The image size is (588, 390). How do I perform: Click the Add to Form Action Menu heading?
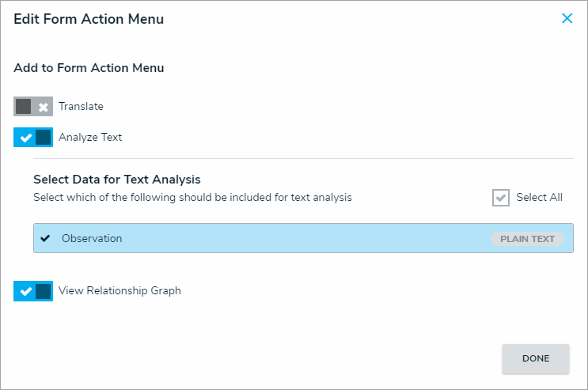pos(89,68)
